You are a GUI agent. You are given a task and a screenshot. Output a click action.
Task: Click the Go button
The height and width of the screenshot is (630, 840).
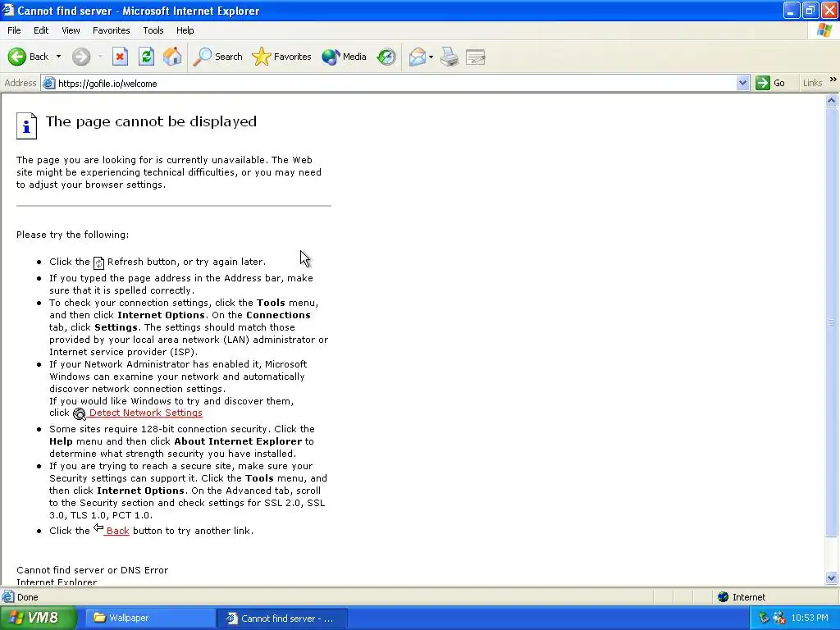pos(770,83)
